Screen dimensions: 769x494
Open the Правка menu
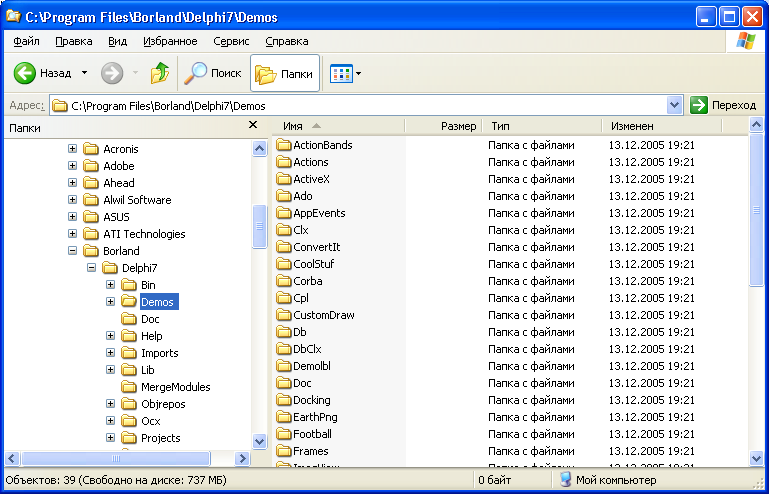point(74,41)
